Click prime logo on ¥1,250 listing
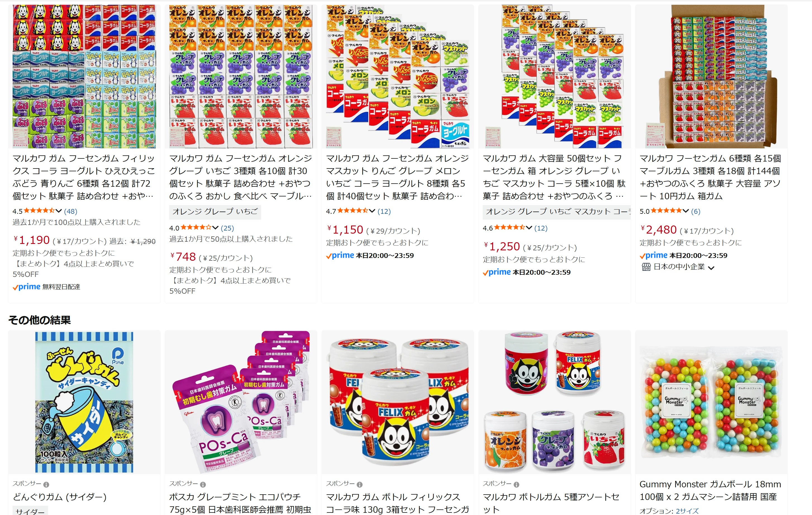This screenshot has width=812, height=515. coord(497,272)
